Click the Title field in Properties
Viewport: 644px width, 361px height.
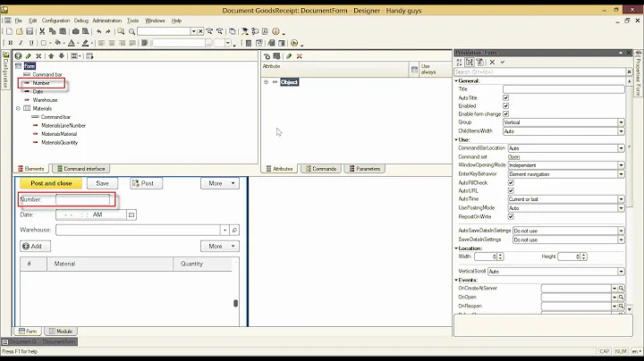click(563, 89)
